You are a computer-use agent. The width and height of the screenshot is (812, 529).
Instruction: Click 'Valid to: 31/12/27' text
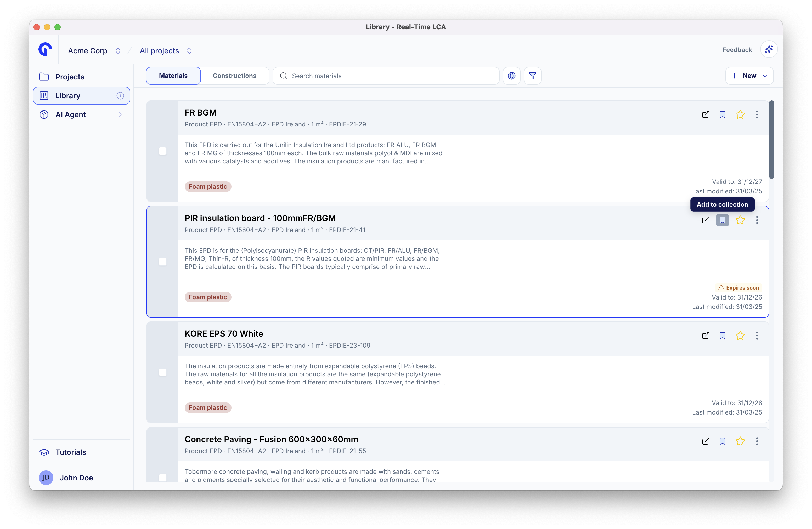(x=737, y=182)
